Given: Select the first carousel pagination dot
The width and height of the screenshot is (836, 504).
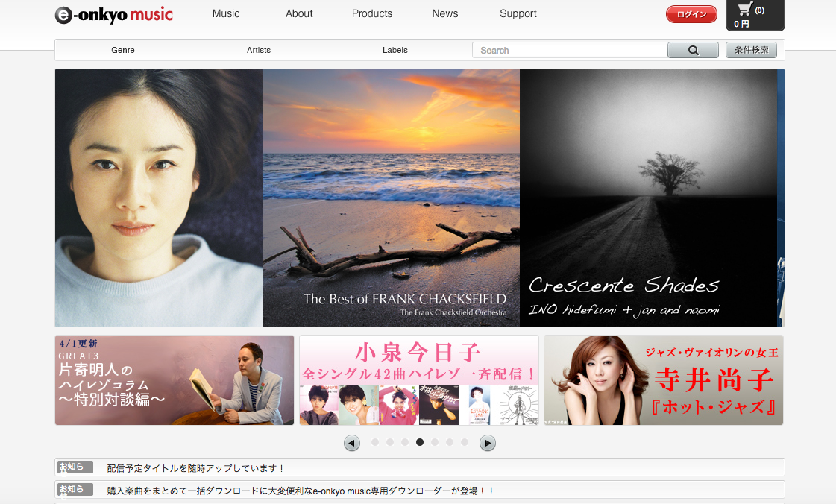Looking at the screenshot, I should (375, 442).
